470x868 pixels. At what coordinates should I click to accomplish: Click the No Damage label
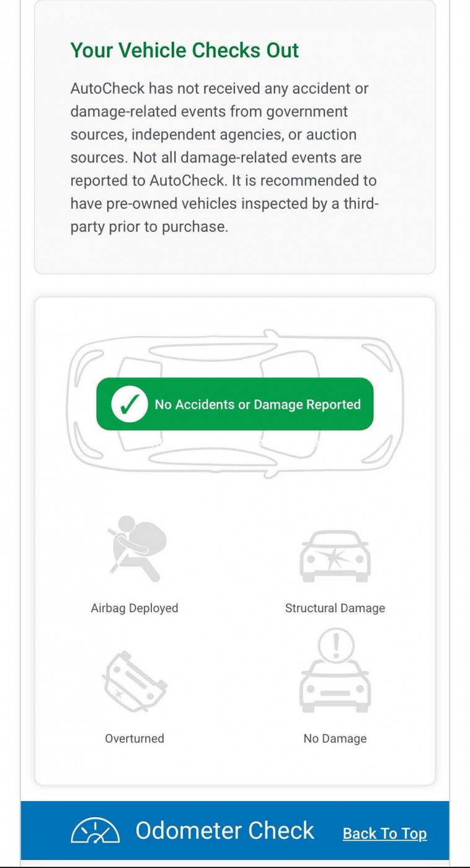(x=335, y=738)
